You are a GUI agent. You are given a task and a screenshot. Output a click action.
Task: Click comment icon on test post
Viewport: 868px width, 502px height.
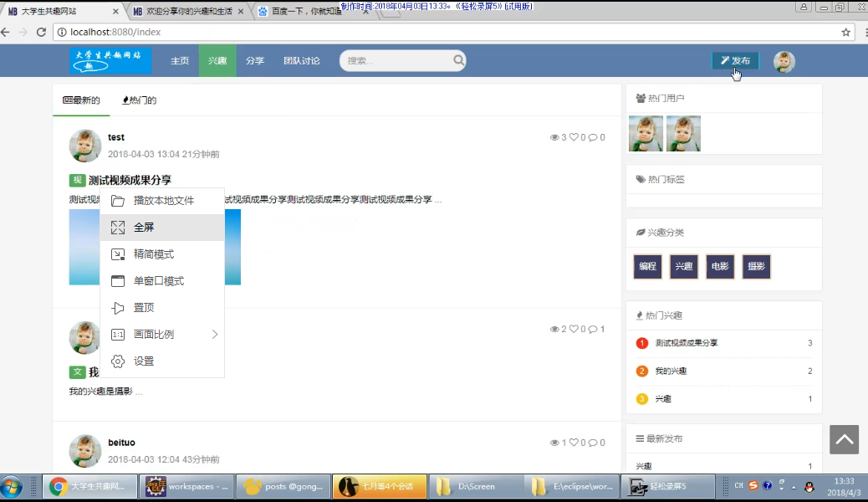pos(593,137)
